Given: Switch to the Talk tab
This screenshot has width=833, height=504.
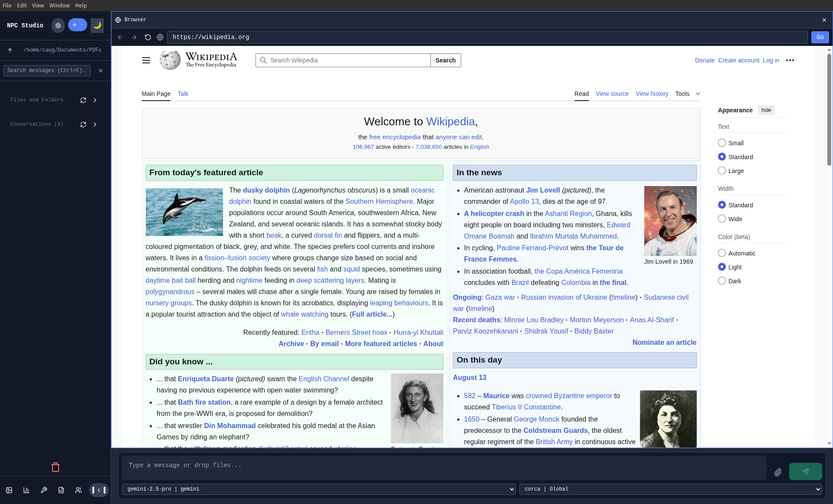Looking at the screenshot, I should 183,94.
